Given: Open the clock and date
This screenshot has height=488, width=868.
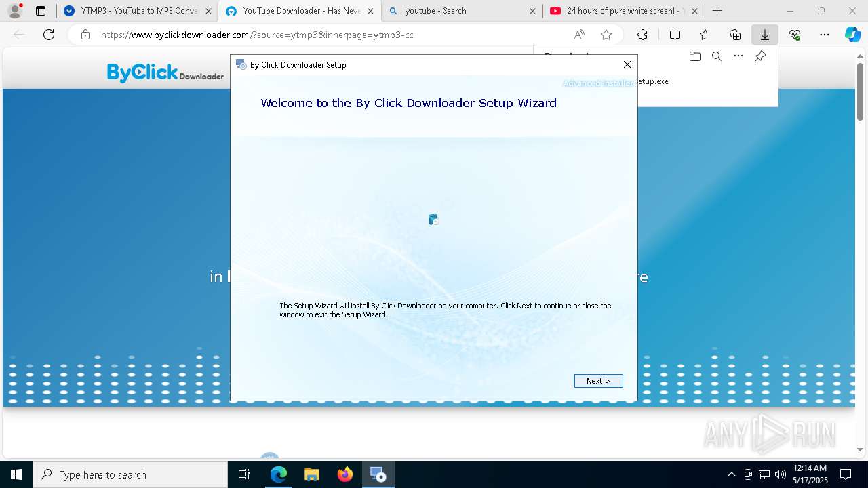Looking at the screenshot, I should 810,474.
